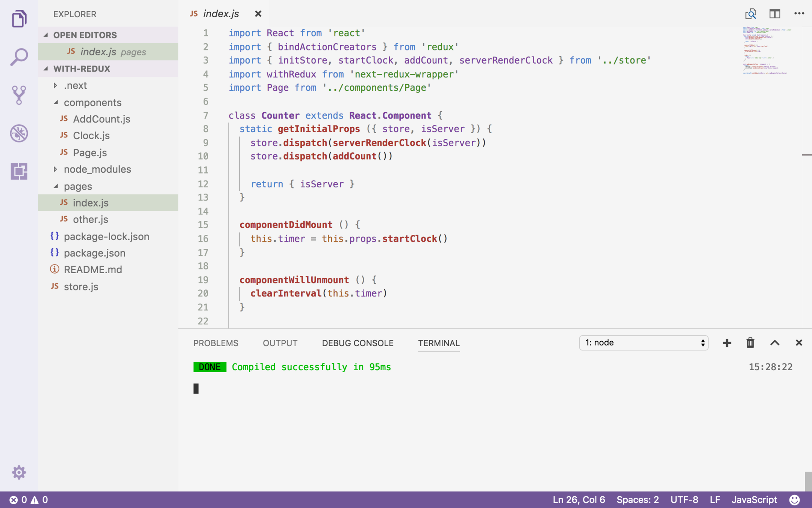812x508 pixels.
Task: Kill terminal with trash icon
Action: [x=750, y=343]
